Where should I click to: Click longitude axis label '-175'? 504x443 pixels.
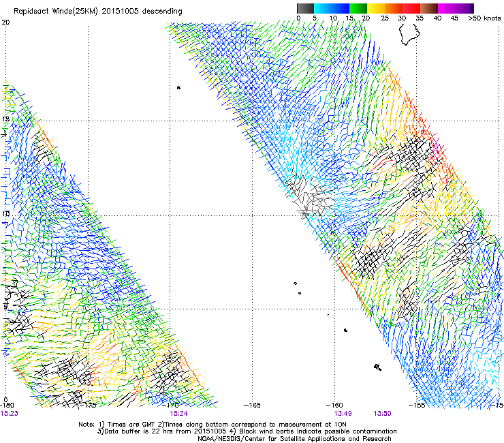87,406
